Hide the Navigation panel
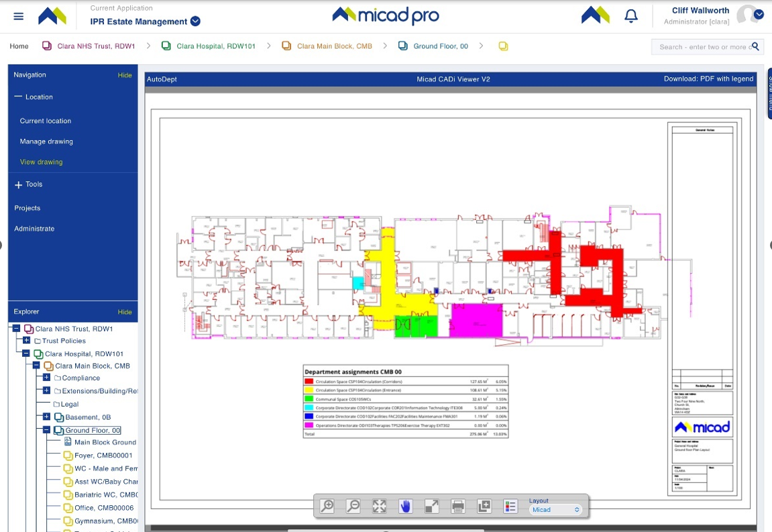 tap(125, 75)
